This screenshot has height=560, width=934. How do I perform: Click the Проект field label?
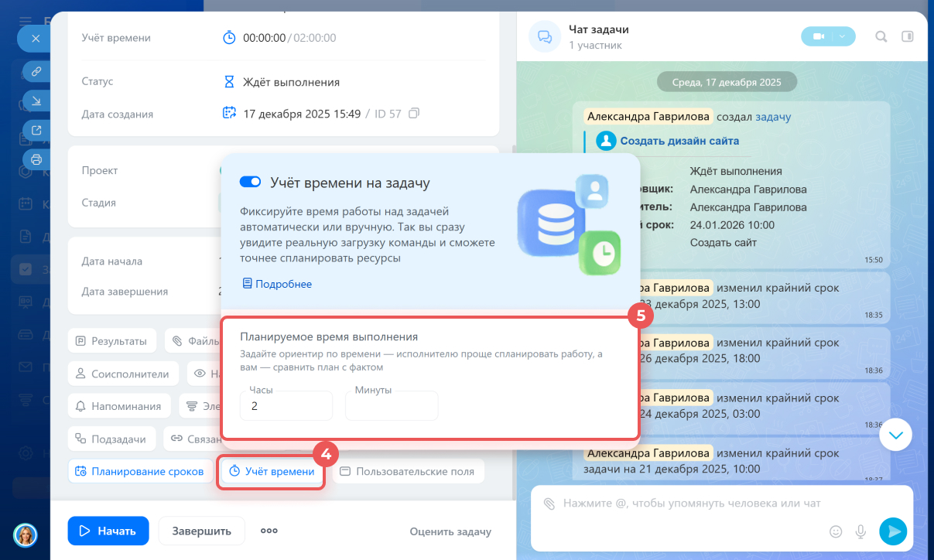[100, 170]
